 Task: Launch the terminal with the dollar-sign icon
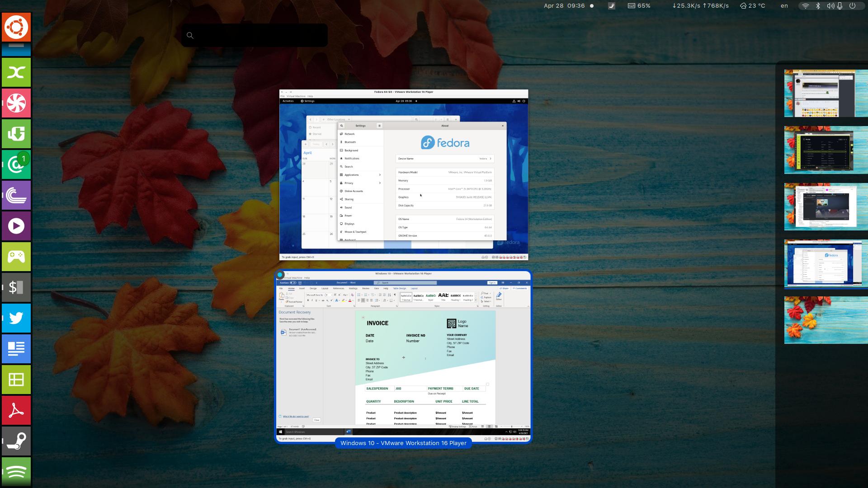(x=16, y=287)
